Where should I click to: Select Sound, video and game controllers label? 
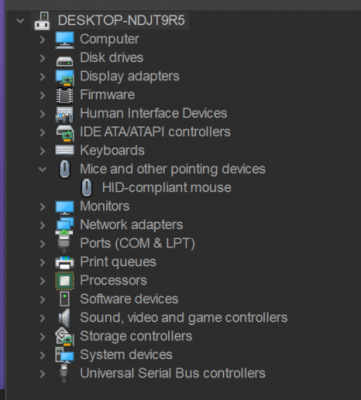coord(184,318)
